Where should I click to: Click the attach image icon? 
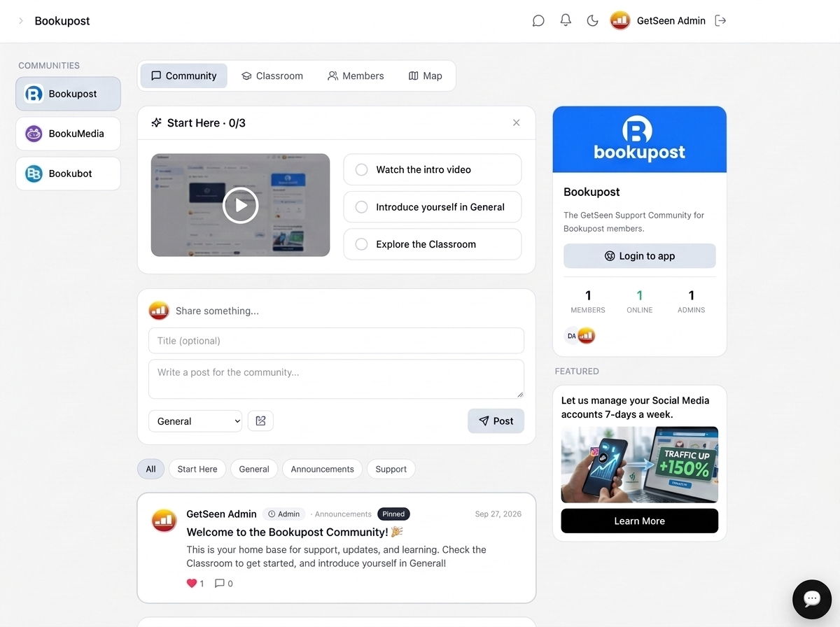(x=260, y=421)
